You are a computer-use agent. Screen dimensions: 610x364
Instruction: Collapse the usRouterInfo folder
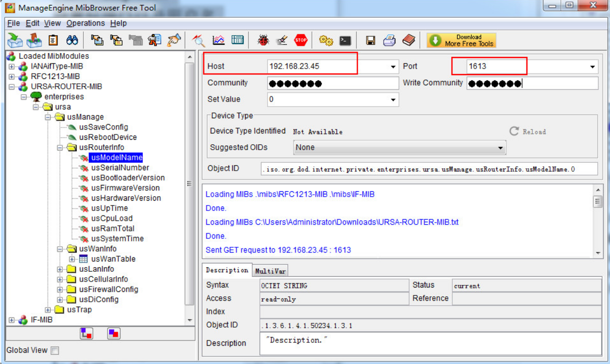click(x=60, y=147)
